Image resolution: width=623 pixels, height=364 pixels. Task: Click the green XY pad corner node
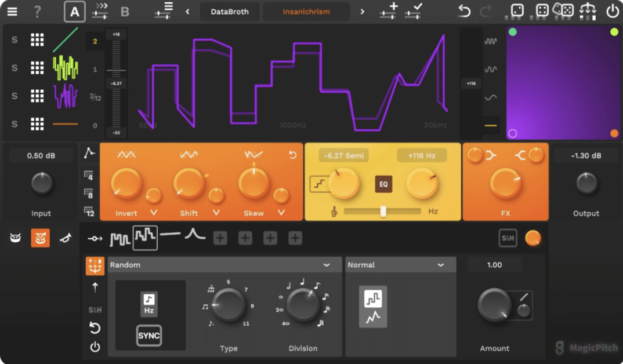coord(513,32)
